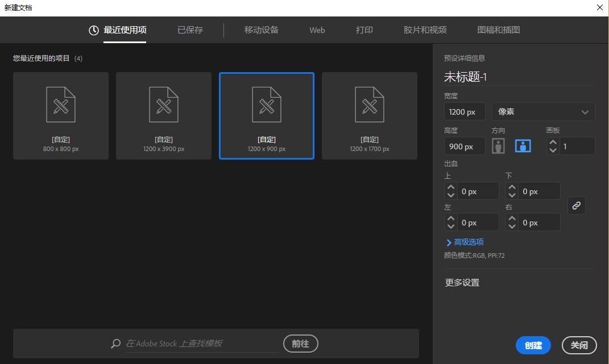
Task: Switch to the Web tab
Action: tap(317, 30)
